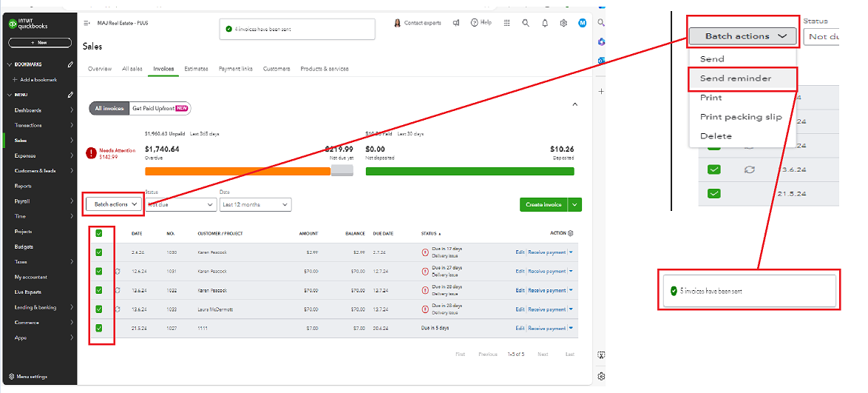868x393 pixels.
Task: Click the megaphone announcements icon
Action: (x=456, y=23)
